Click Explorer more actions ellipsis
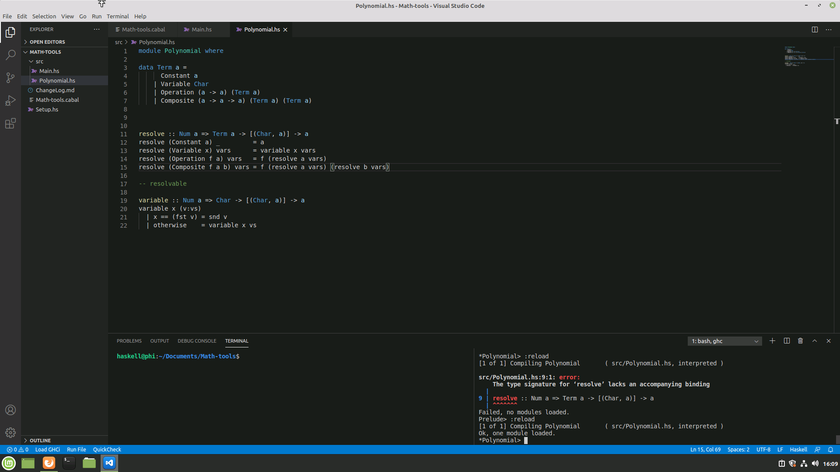The width and height of the screenshot is (840, 472). click(x=96, y=29)
